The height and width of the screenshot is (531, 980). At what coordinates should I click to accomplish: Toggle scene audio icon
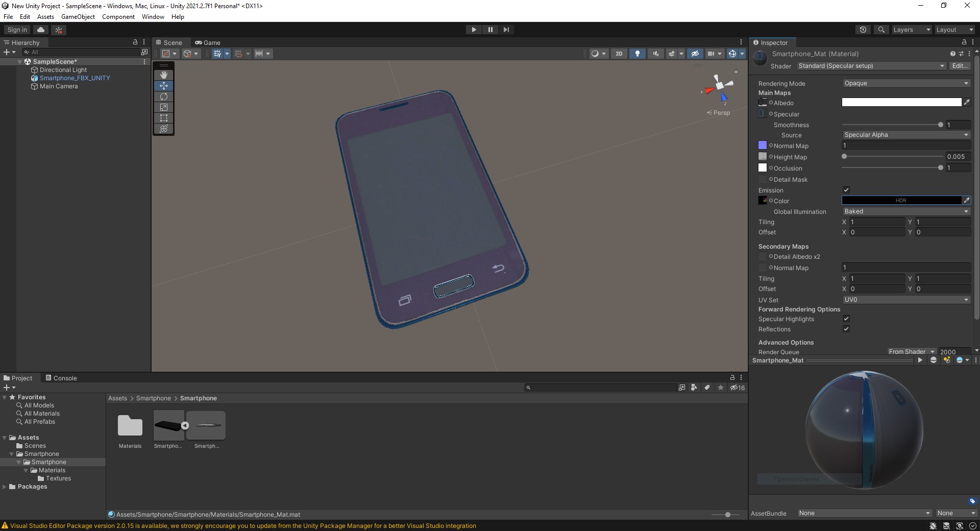(655, 54)
